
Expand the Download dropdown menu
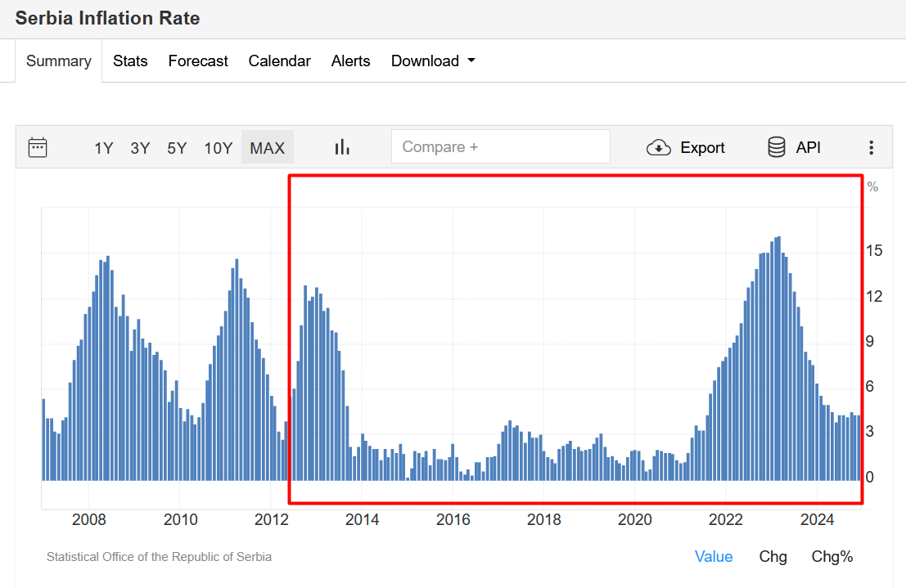(x=433, y=61)
